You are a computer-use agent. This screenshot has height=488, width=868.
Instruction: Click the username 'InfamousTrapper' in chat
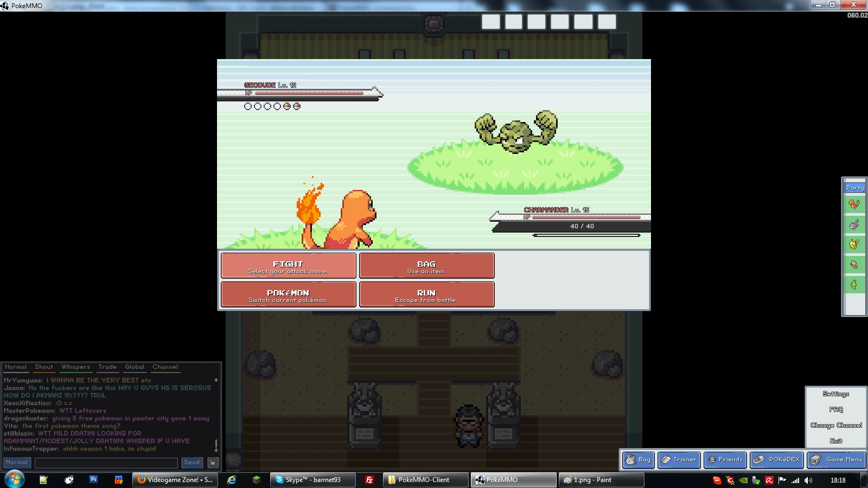pos(31,449)
